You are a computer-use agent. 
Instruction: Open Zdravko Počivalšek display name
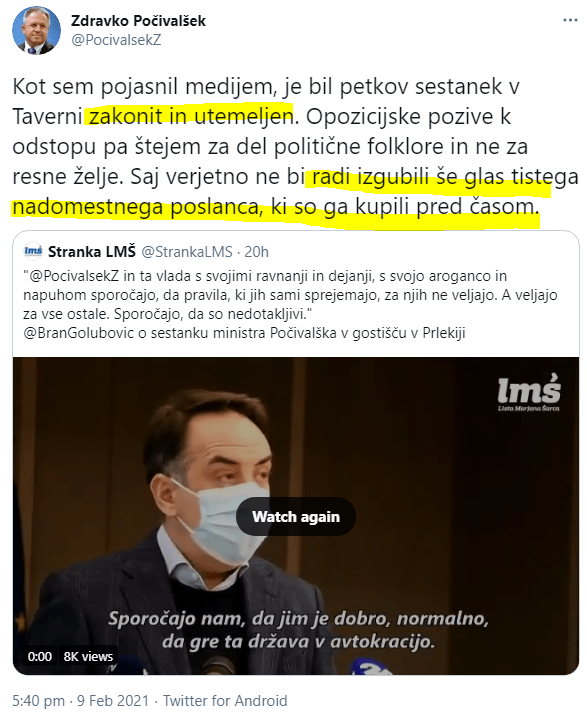pyautogui.click(x=138, y=20)
